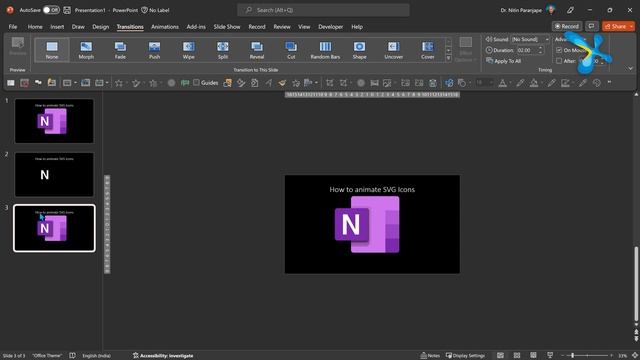Viewport: 640px width, 360px height.
Task: Open the font size dropdown in quick toolbar
Action: pos(491,83)
